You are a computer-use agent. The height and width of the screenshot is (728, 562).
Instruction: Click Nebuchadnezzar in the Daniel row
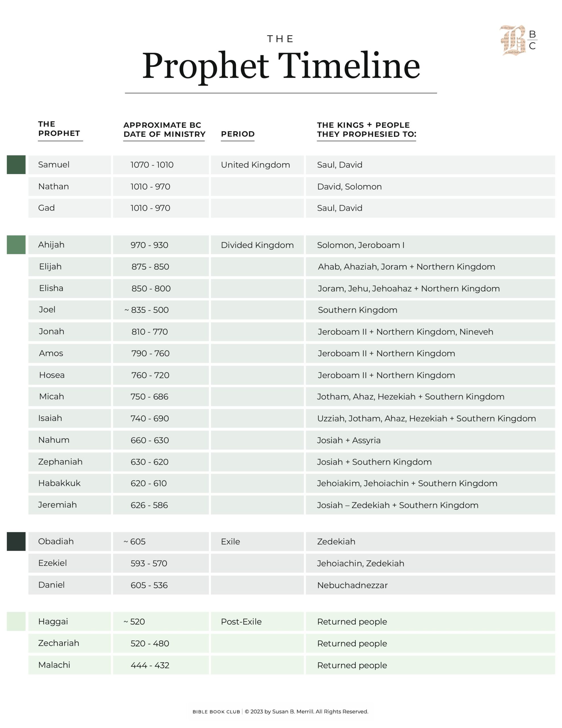353,585
